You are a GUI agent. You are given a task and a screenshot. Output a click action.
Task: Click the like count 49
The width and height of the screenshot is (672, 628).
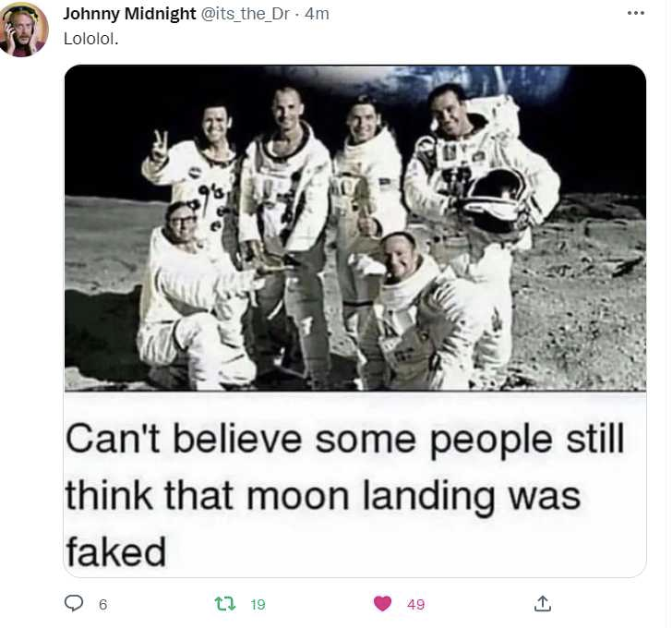[x=415, y=604]
